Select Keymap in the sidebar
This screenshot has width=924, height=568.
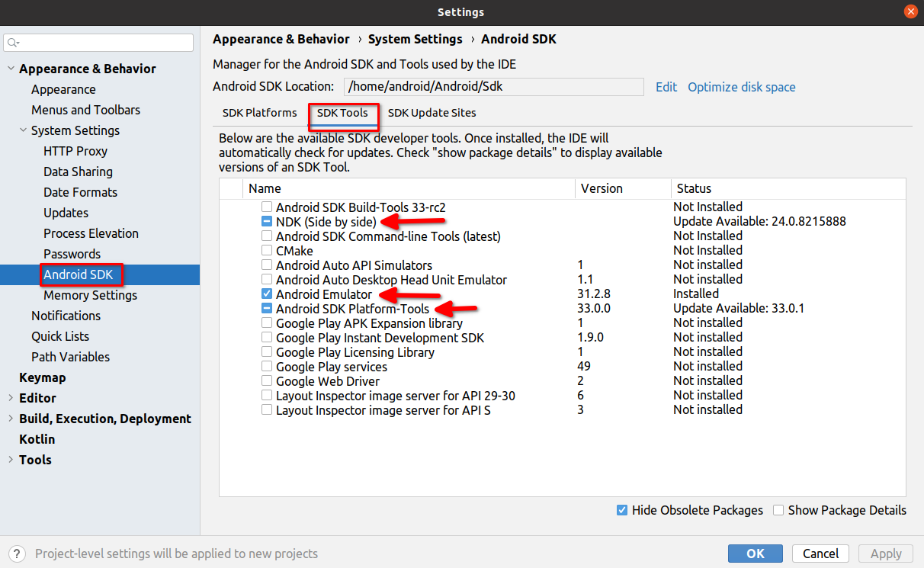43,377
